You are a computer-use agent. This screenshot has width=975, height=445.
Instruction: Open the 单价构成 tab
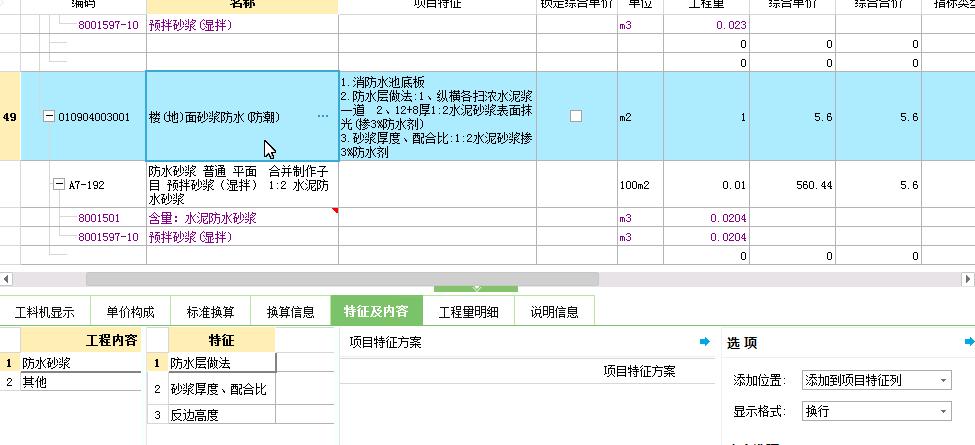(x=130, y=311)
